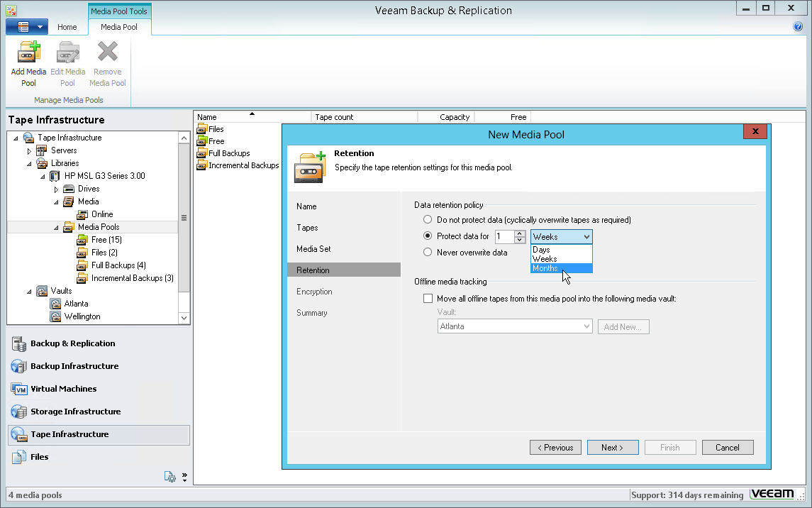Select the Free (15) media pool icon
812x508 pixels.
point(82,240)
